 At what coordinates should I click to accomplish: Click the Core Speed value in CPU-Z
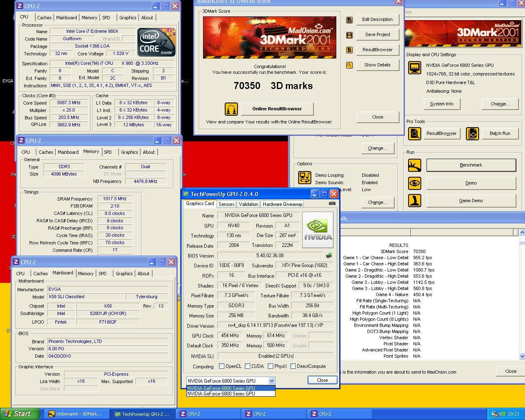(69, 103)
